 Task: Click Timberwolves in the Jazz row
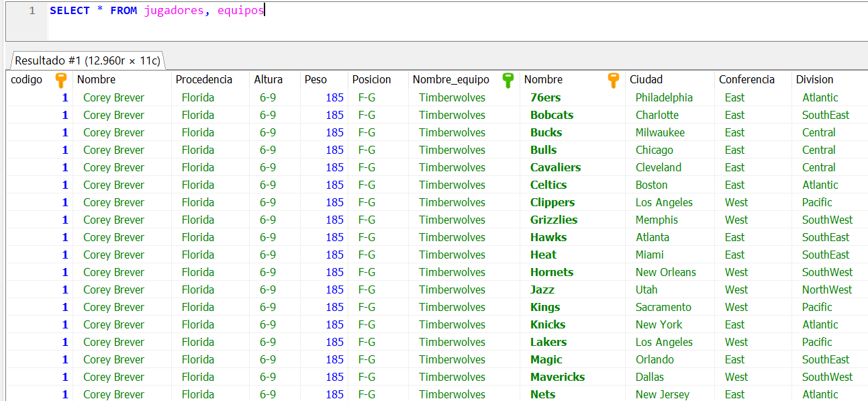point(452,289)
